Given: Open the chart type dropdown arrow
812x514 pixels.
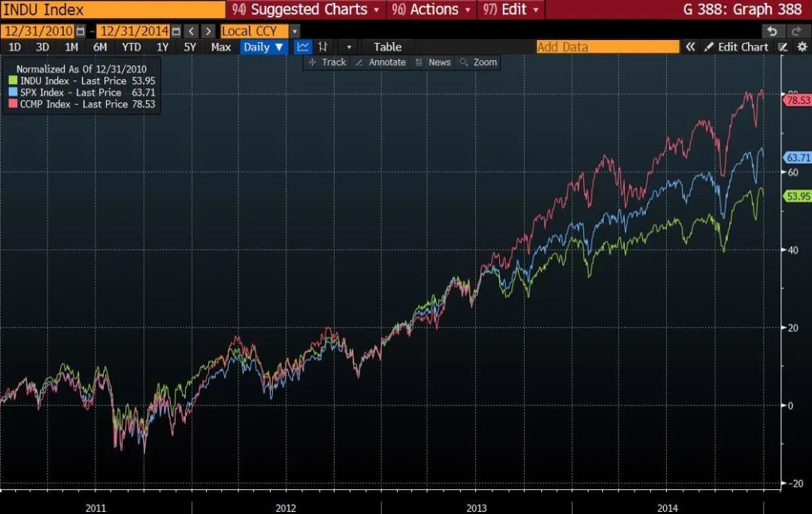Looking at the screenshot, I should point(349,47).
